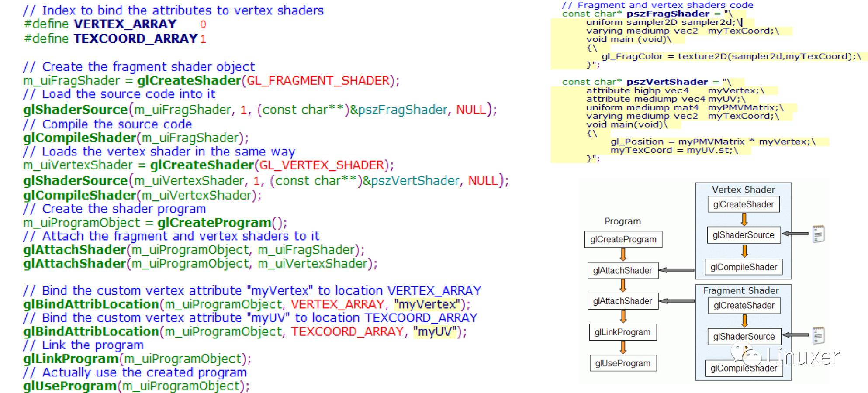This screenshot has height=393, width=868.
Task: Click the comment 'Actually use the created program'
Action: click(135, 372)
